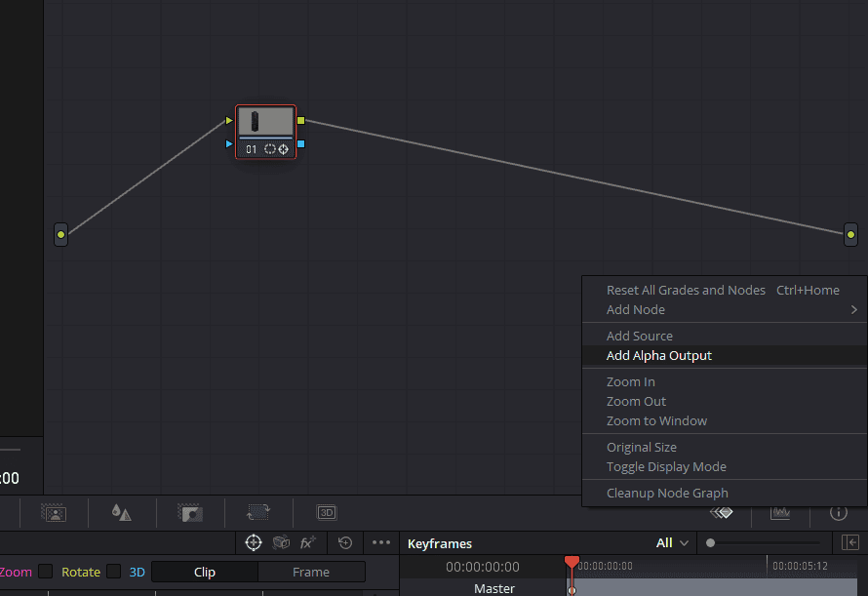Open the Magic Mask palette icon
This screenshot has width=868, height=596.
point(54,513)
